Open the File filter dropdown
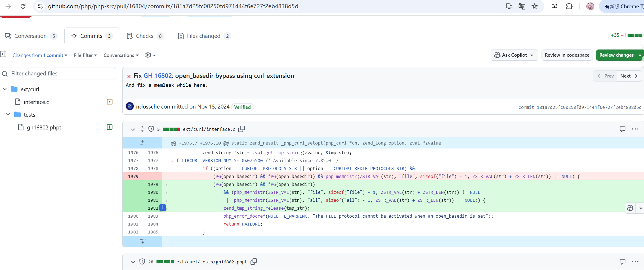644x270 pixels. (85, 55)
